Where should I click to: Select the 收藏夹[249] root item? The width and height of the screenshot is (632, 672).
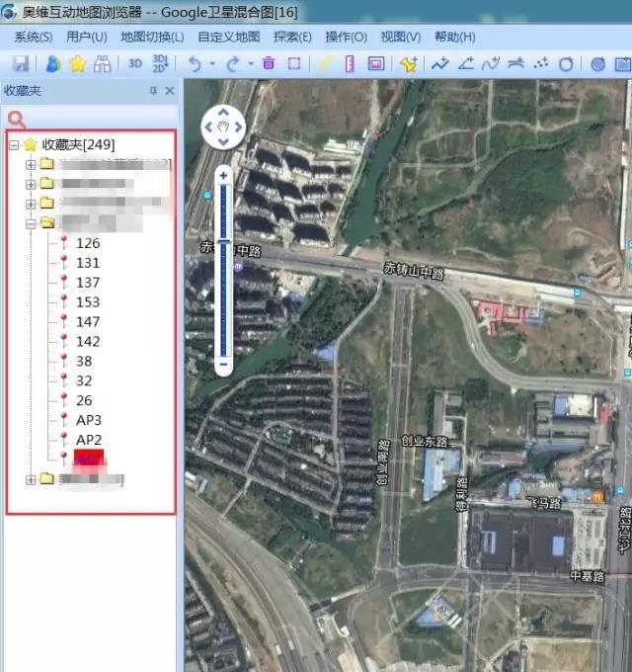point(78,145)
